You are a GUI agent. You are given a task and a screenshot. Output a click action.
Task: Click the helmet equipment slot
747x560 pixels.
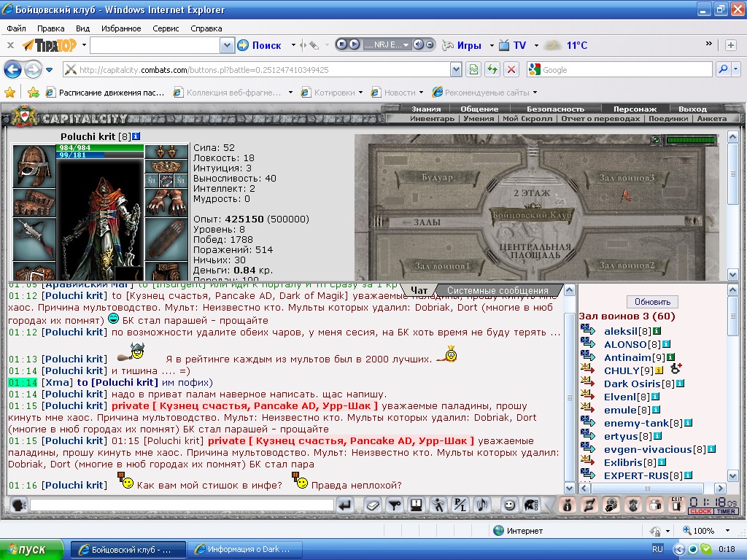34,166
